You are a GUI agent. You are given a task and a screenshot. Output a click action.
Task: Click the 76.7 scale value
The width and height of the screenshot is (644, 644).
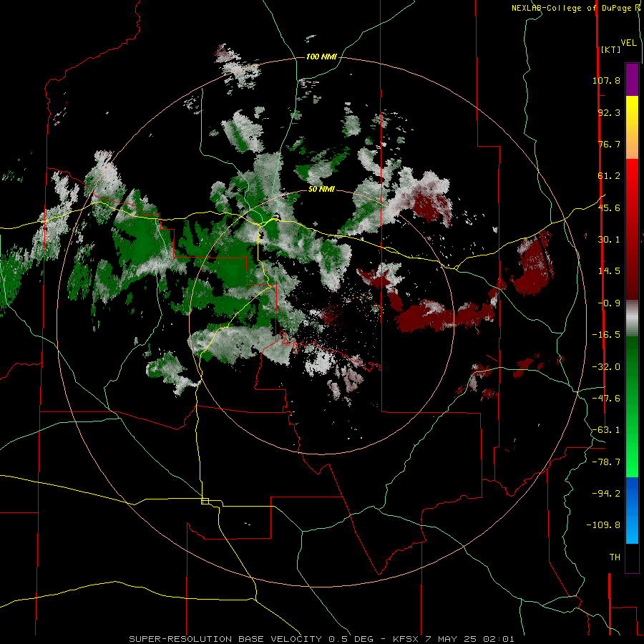609,144
